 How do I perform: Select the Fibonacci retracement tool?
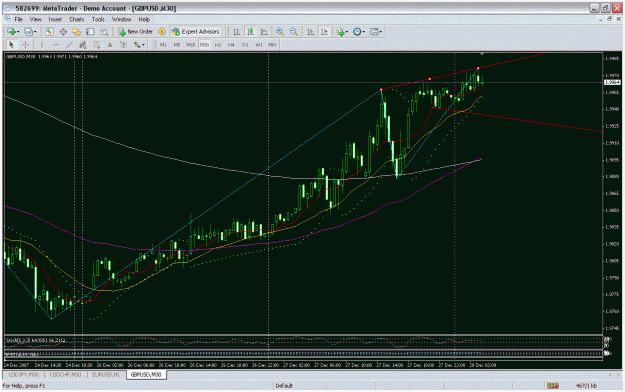96,45
